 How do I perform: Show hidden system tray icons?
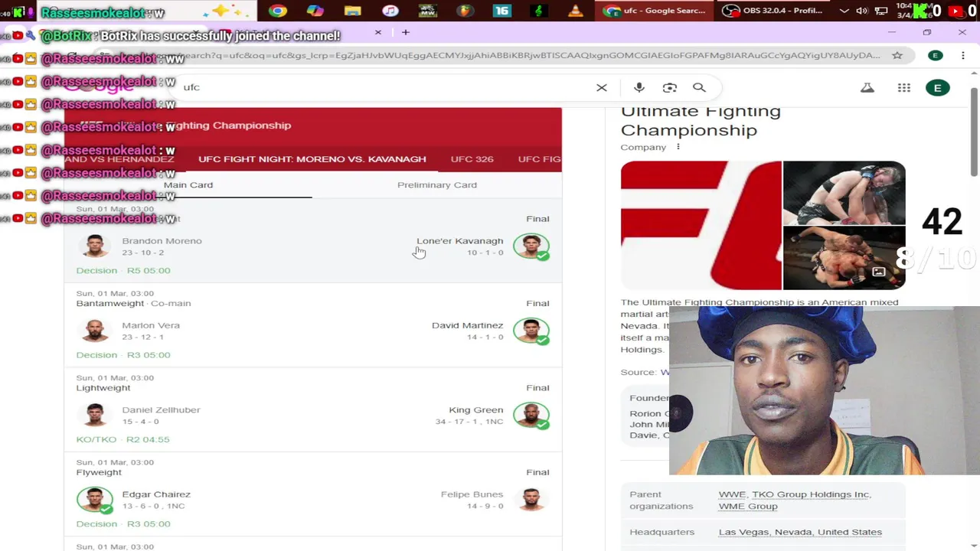844,11
